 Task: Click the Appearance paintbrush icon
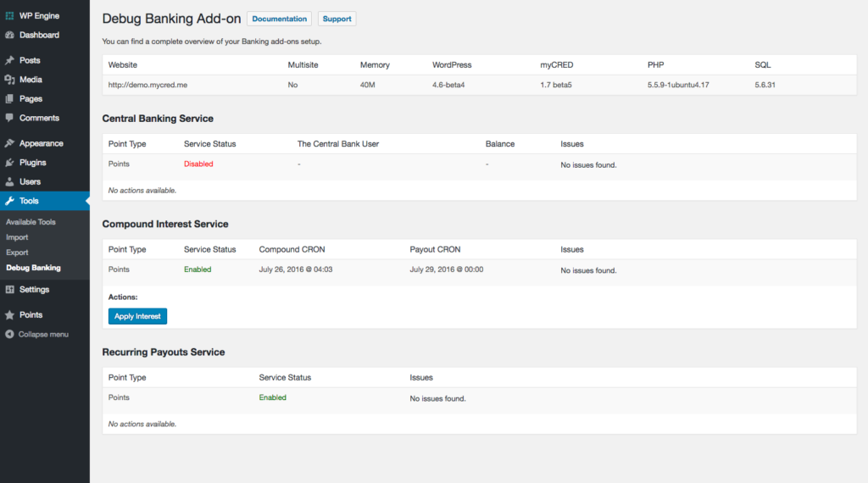(x=9, y=143)
